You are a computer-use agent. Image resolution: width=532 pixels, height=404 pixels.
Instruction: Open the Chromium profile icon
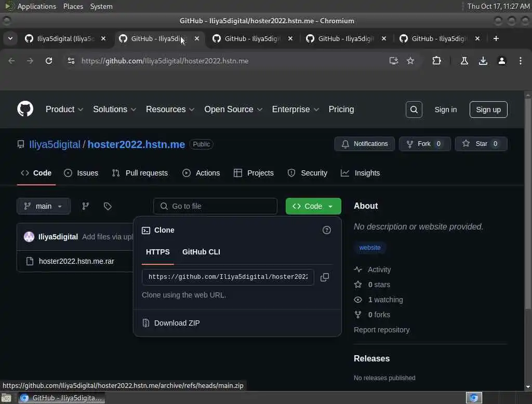click(502, 61)
